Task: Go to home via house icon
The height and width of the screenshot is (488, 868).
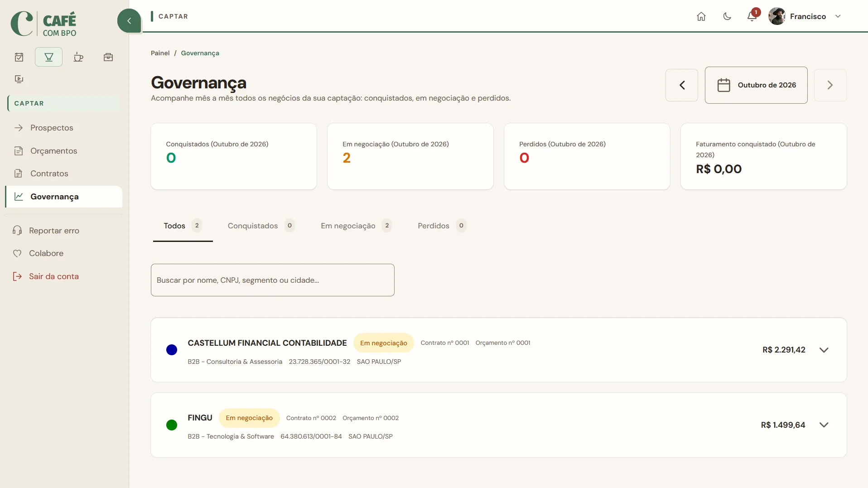Action: coord(701,16)
